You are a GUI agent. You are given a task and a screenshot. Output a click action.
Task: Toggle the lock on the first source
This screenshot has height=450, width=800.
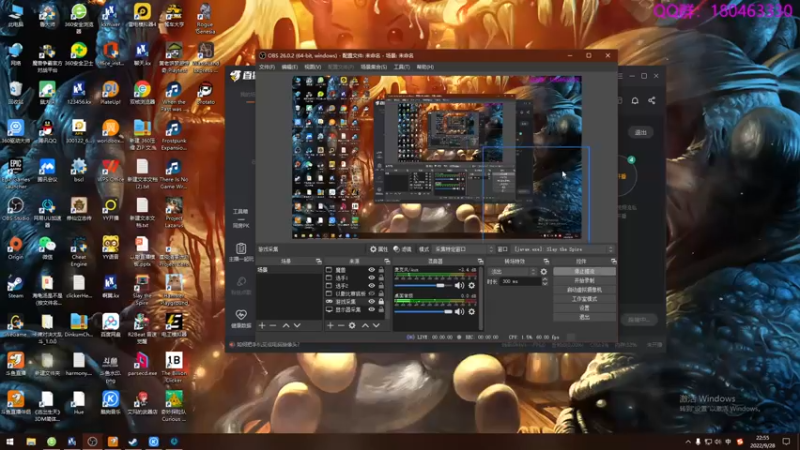coord(381,270)
